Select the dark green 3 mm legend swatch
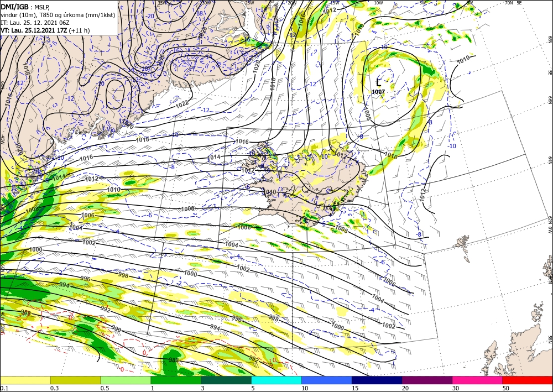Image resolution: width=553 pixels, height=392 pixels. tap(226, 380)
